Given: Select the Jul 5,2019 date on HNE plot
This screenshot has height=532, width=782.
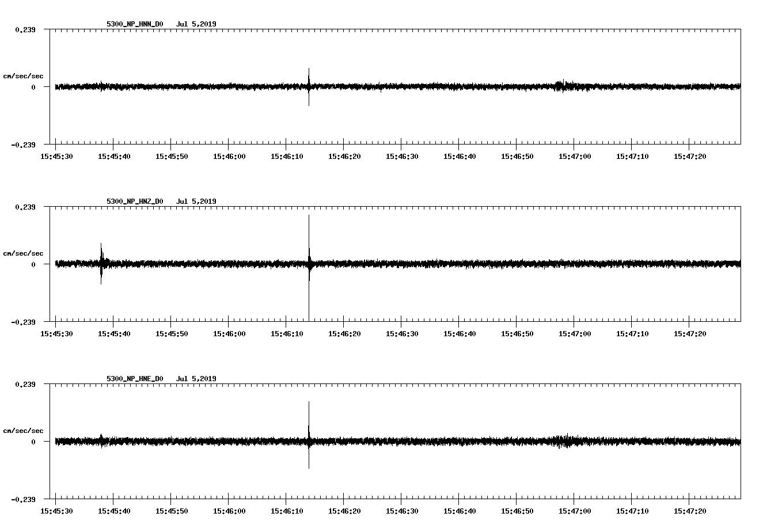Looking at the screenshot, I should [196, 379].
